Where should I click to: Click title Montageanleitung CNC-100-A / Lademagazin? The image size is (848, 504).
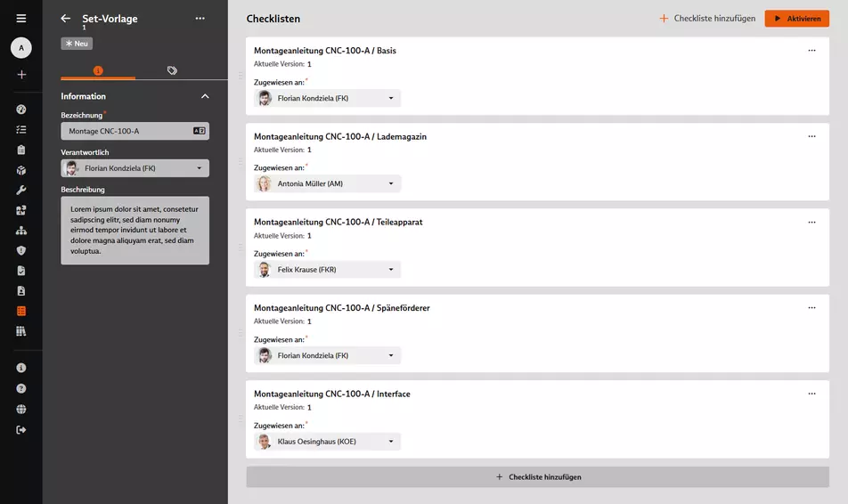pos(340,136)
